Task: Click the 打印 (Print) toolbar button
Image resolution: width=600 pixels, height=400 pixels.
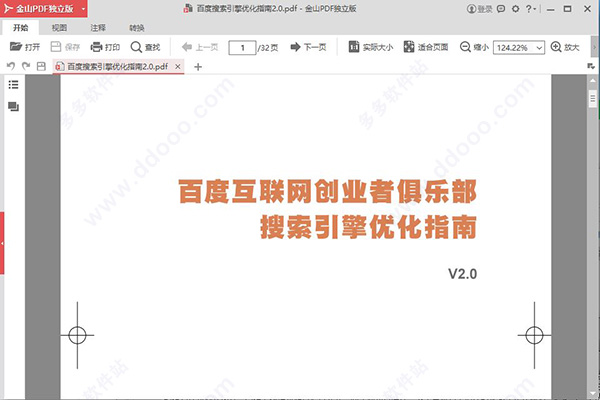Action: [x=105, y=47]
